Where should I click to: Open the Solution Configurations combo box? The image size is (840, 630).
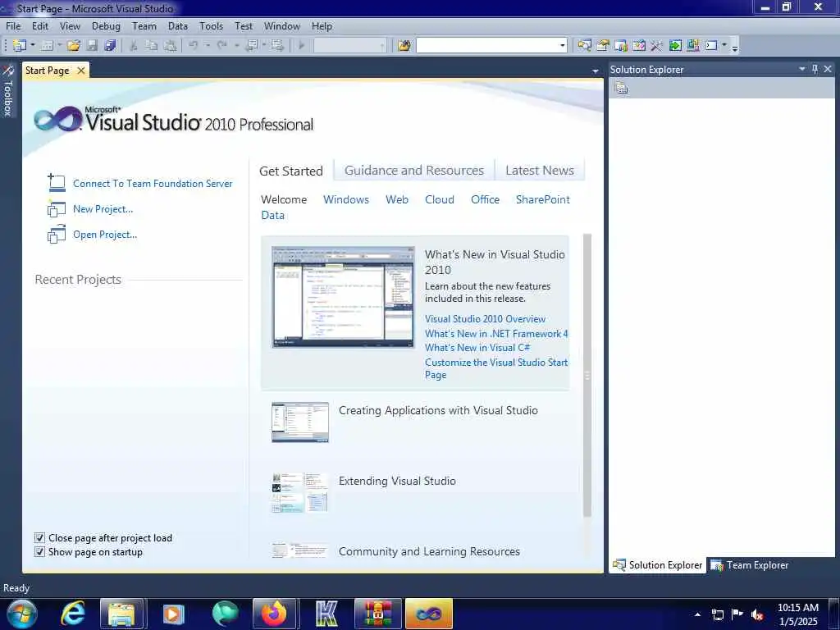point(349,46)
